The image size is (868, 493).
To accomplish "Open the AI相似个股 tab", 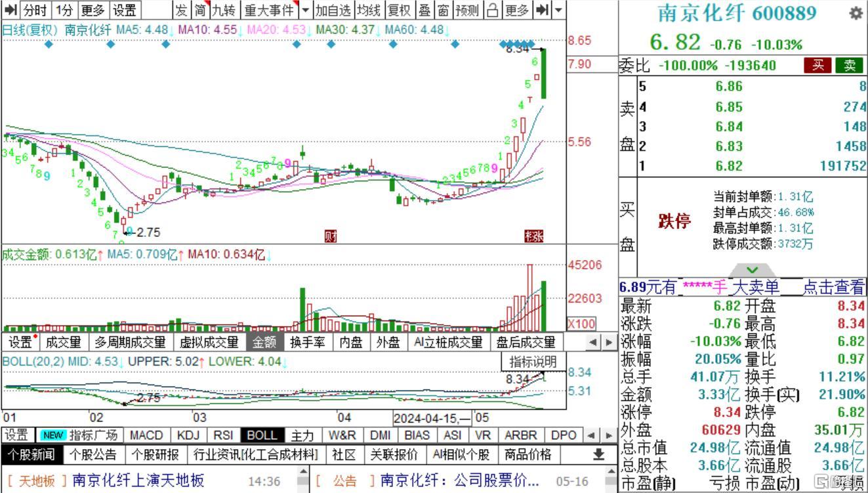I will pos(461,454).
